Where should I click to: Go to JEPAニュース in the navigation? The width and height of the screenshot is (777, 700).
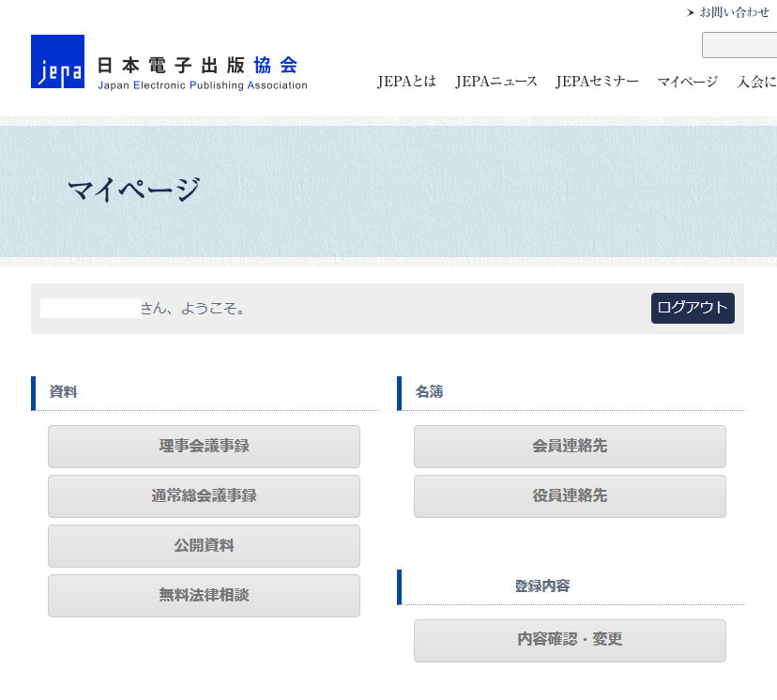(x=496, y=82)
